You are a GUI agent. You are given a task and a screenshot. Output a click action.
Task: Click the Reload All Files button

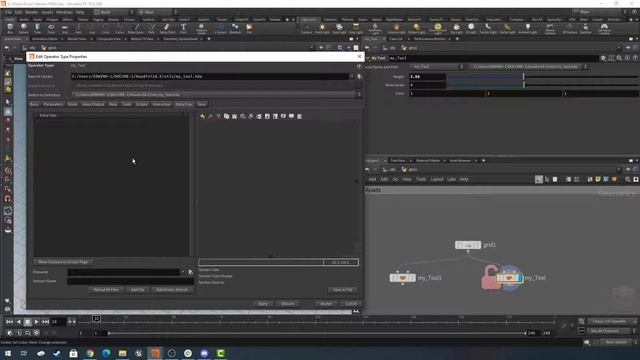(x=106, y=290)
